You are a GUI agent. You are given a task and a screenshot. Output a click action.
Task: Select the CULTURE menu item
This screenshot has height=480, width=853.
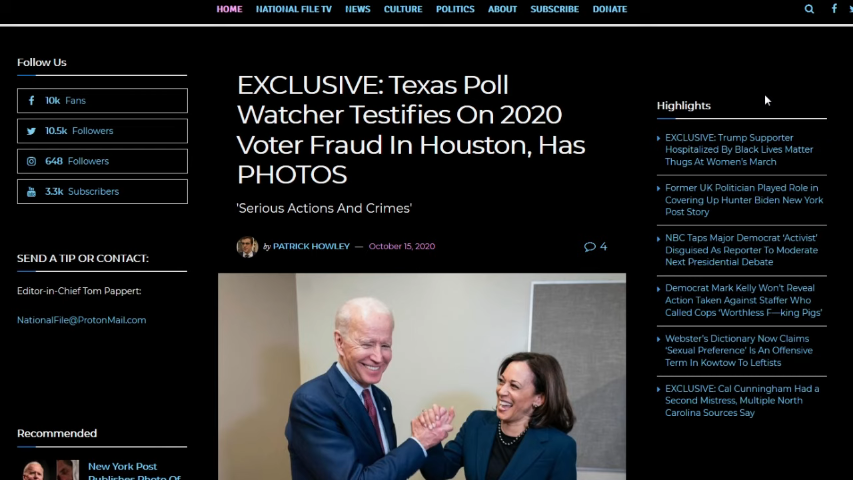pos(403,9)
